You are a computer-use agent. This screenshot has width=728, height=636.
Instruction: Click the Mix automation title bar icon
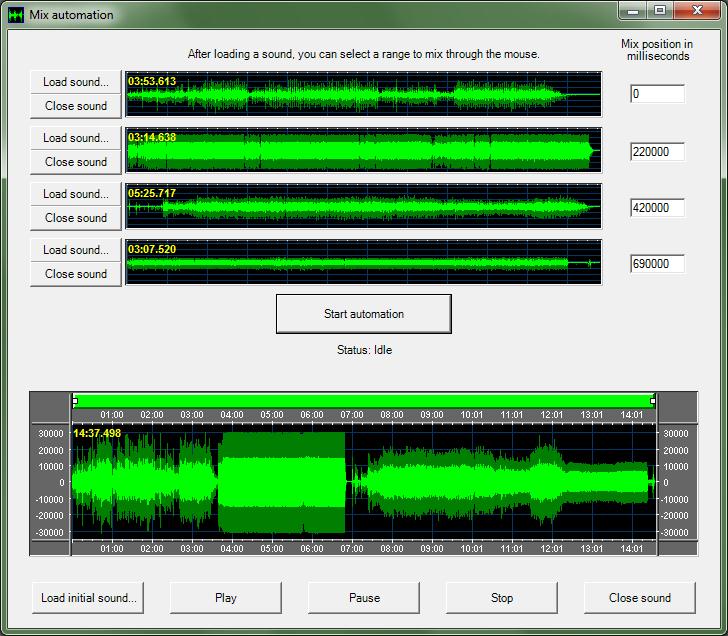coord(16,15)
